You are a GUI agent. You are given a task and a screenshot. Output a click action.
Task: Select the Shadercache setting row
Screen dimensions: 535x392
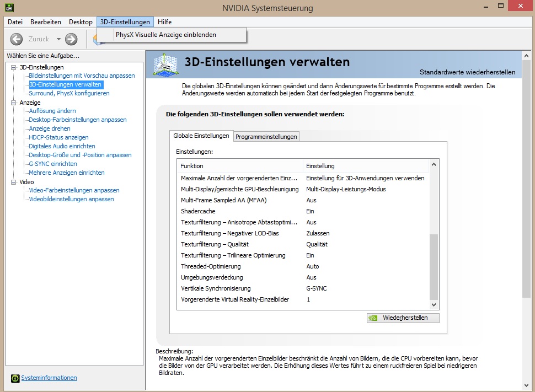303,211
